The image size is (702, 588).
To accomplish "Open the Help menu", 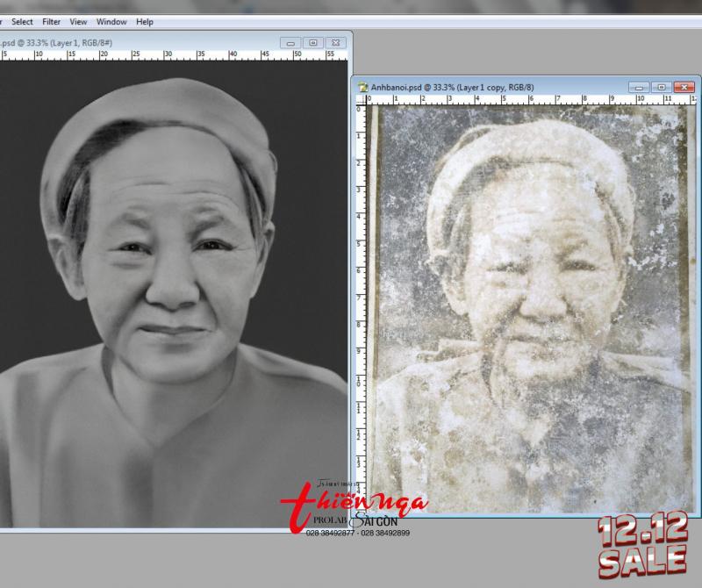I will pos(145,21).
